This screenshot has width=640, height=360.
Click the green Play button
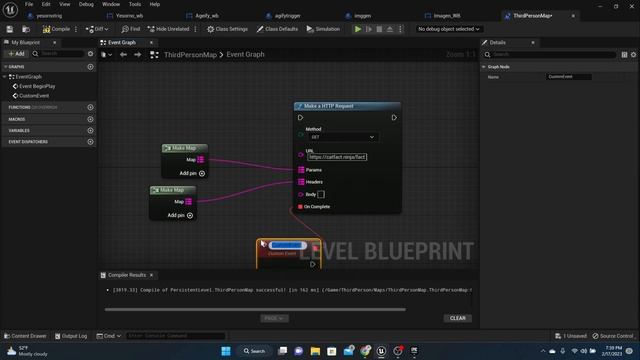click(358, 29)
